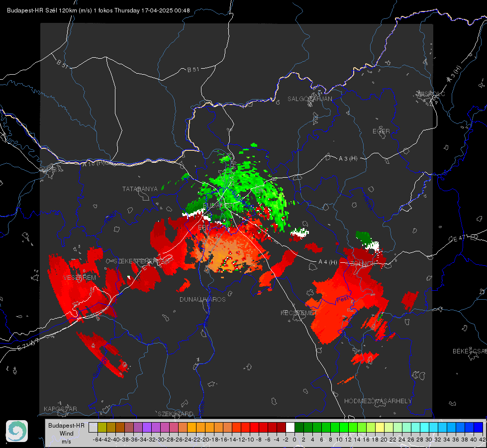Select the Budapest-HR Wind m/s legend title
Image resolution: width=487 pixels, height=448 pixels.
coord(67,434)
